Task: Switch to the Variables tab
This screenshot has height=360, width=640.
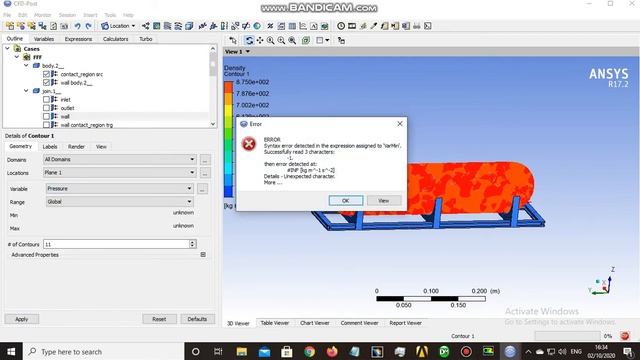Action: [44, 39]
